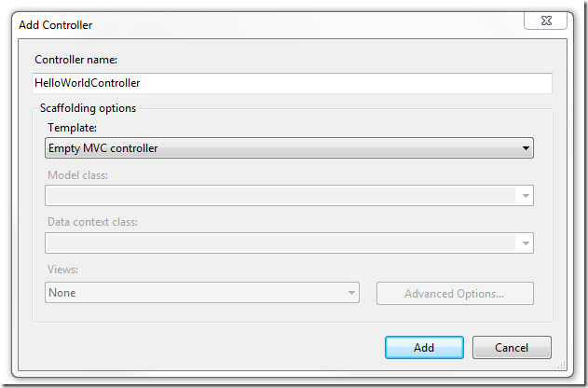Click the Template dropdown arrow
The height and width of the screenshot is (388, 588).
pos(526,147)
